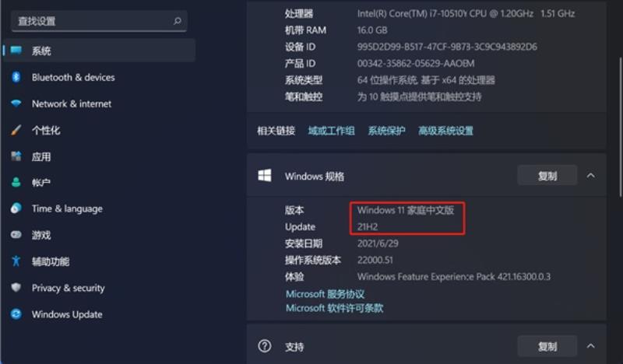Viewport: 623px width, 364px height.
Task: Open 游戏 gaming controller icon
Action: click(16, 235)
